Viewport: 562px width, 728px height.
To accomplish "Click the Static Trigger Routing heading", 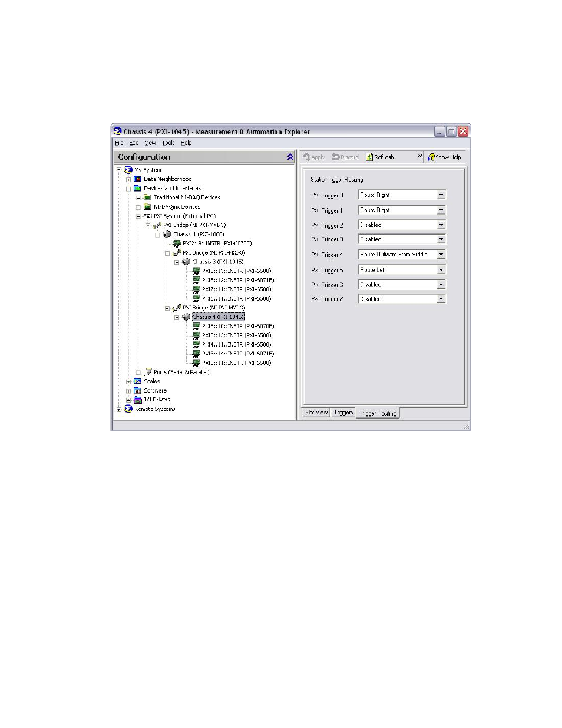I will [337, 179].
